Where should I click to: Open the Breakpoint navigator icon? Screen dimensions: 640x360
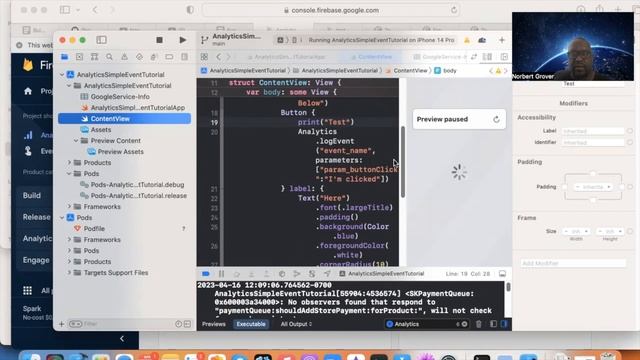[x=169, y=57]
